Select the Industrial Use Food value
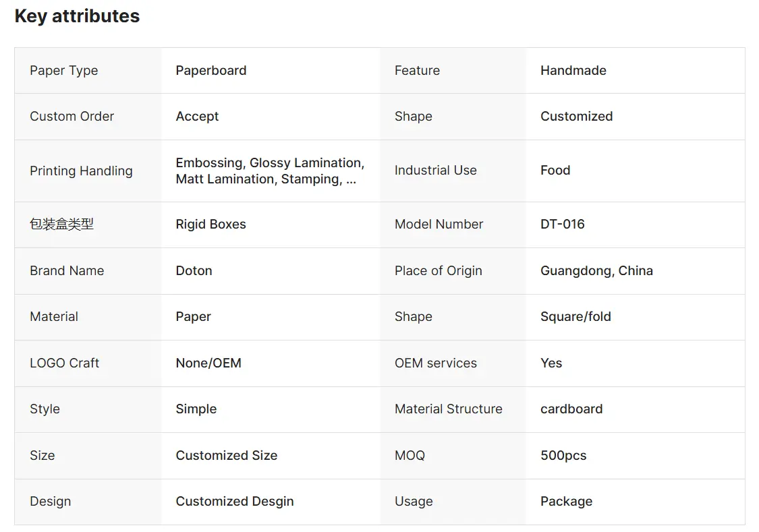 pyautogui.click(x=555, y=170)
